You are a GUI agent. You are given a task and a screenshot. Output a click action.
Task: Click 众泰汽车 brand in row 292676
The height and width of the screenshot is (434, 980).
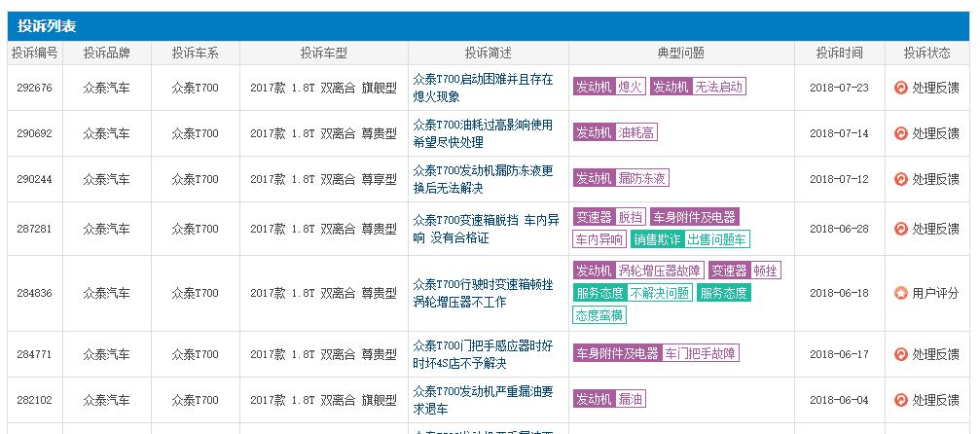point(107,88)
